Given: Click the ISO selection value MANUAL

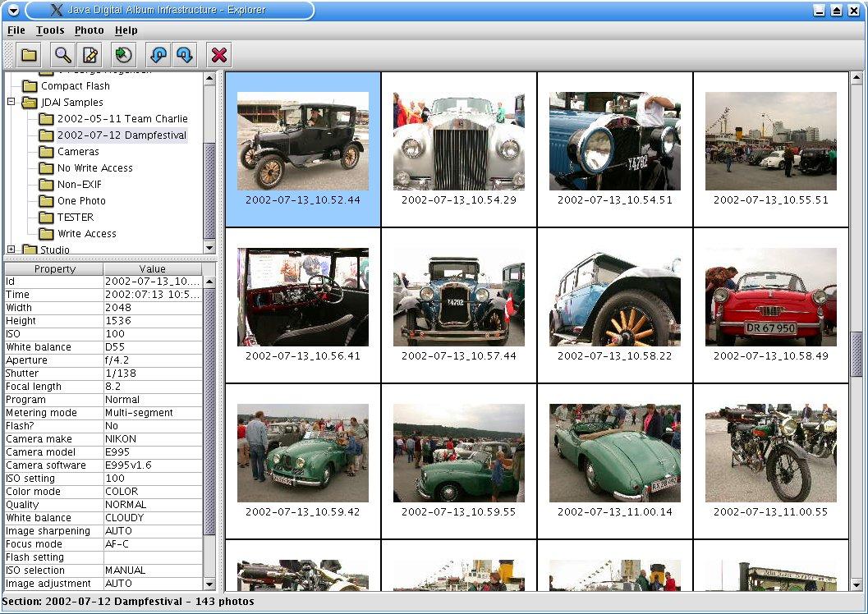Looking at the screenshot, I should (153, 570).
